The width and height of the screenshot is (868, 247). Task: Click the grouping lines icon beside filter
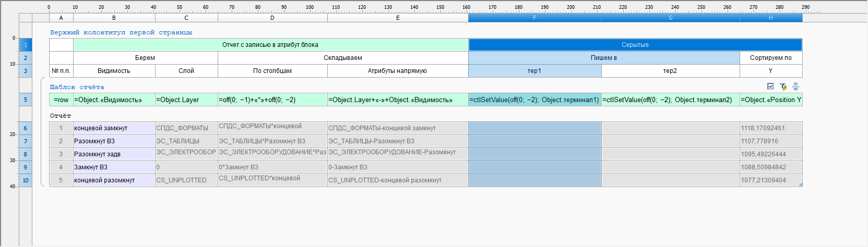[795, 87]
